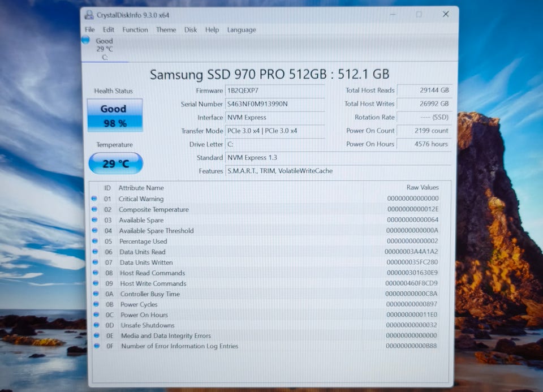Click the status orb for Number of Error Information Log Entries
Viewport: 543px width, 392px height.
pyautogui.click(x=97, y=346)
